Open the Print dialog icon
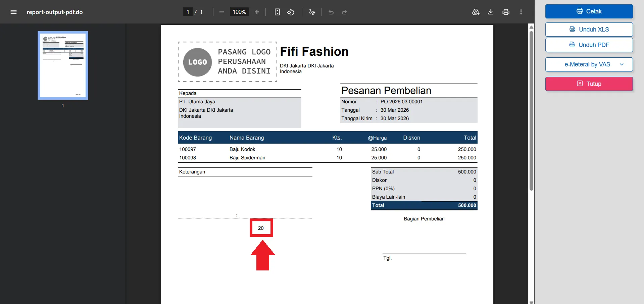644x304 pixels. [506, 12]
